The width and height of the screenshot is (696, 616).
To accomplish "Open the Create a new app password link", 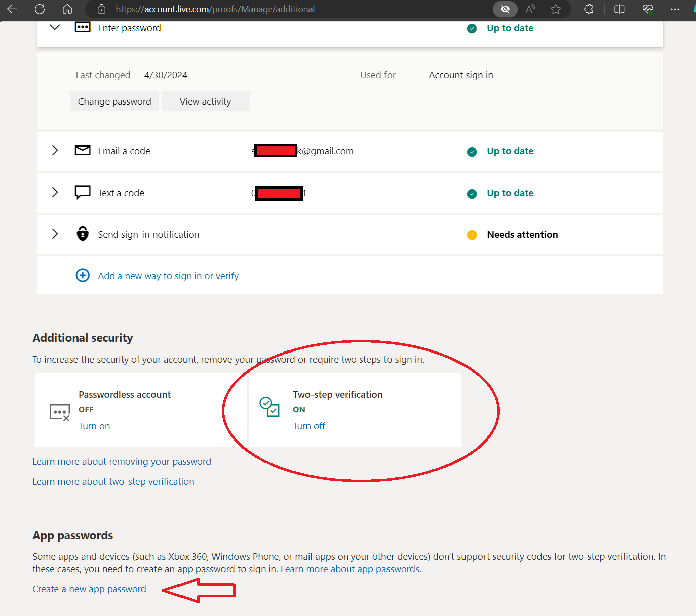I will click(89, 589).
